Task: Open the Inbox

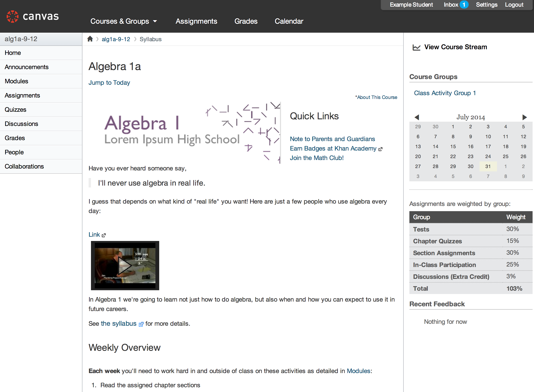Action: pos(451,5)
